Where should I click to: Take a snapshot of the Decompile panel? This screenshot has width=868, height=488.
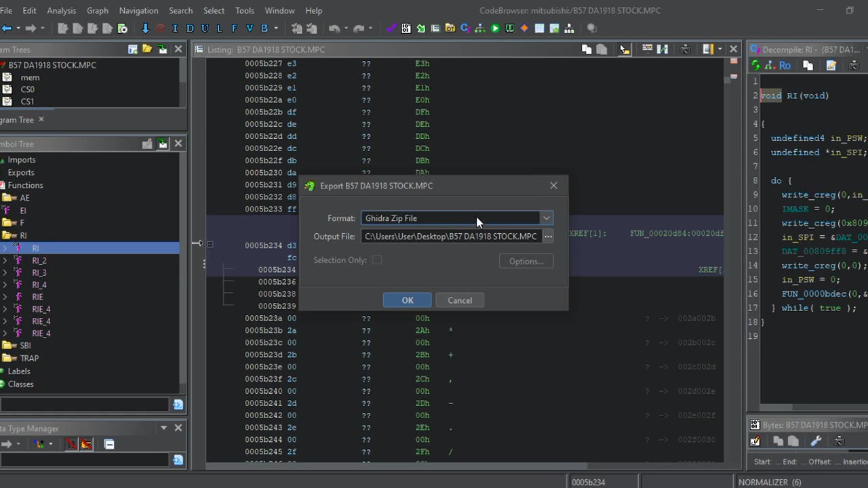click(x=854, y=65)
